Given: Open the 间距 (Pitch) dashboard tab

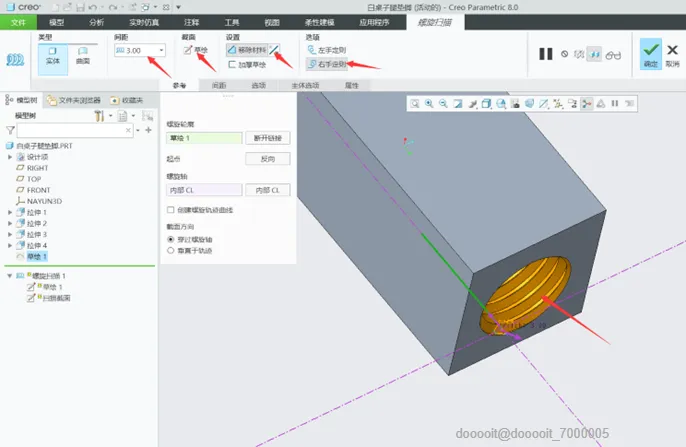Looking at the screenshot, I should pyautogui.click(x=219, y=85).
